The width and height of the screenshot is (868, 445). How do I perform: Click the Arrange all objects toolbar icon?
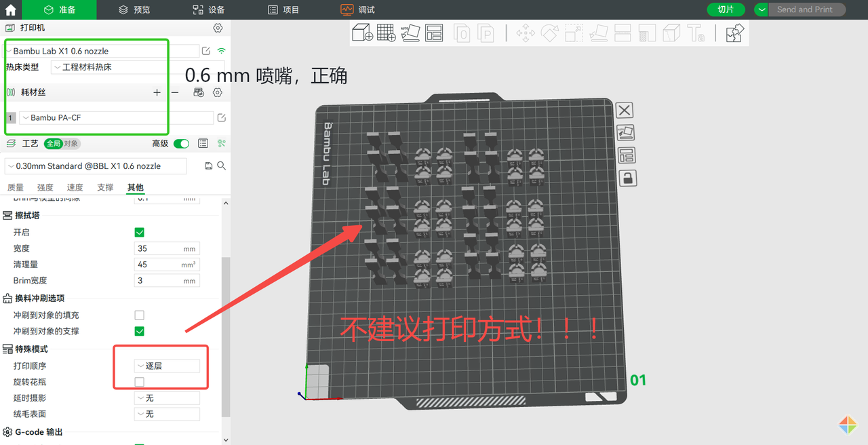point(434,32)
